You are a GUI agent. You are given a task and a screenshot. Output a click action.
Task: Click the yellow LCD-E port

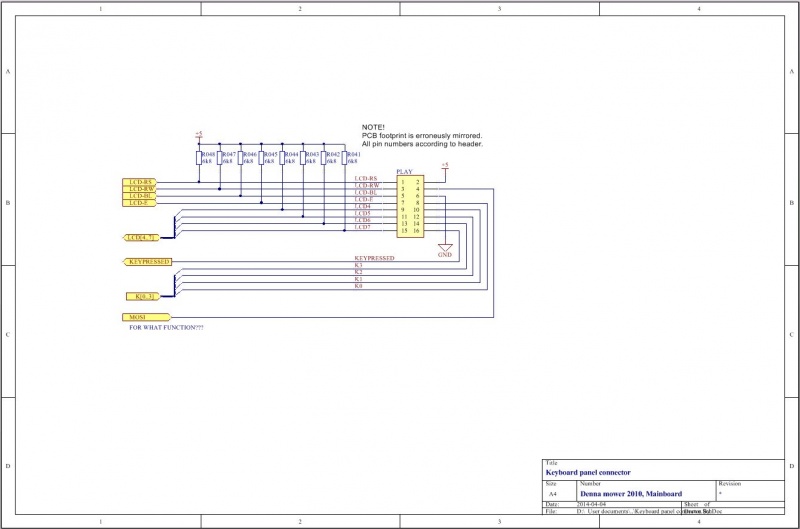coord(139,203)
